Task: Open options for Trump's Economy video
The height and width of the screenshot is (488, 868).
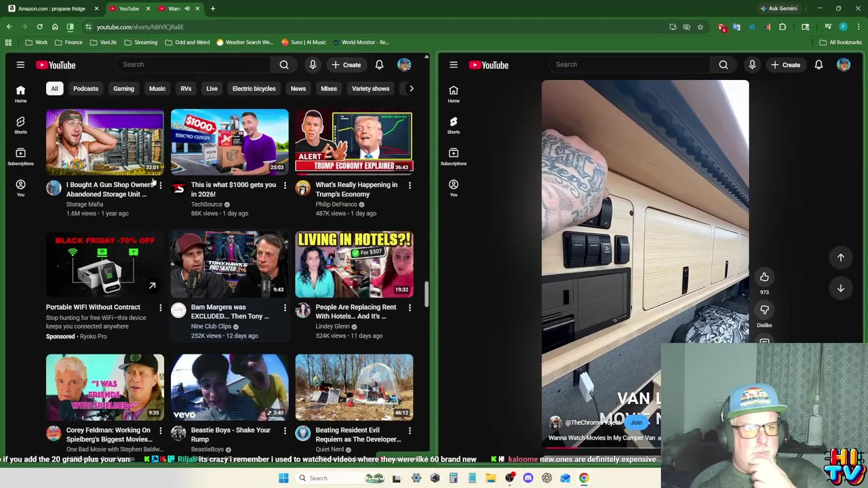Action: pyautogui.click(x=410, y=185)
